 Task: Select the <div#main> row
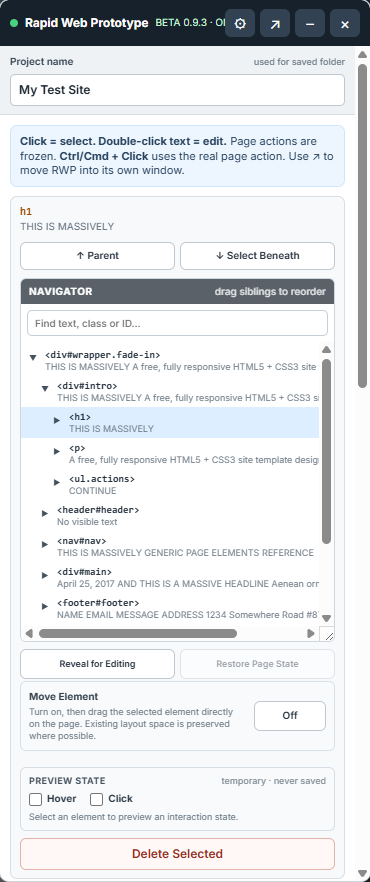coord(170,577)
